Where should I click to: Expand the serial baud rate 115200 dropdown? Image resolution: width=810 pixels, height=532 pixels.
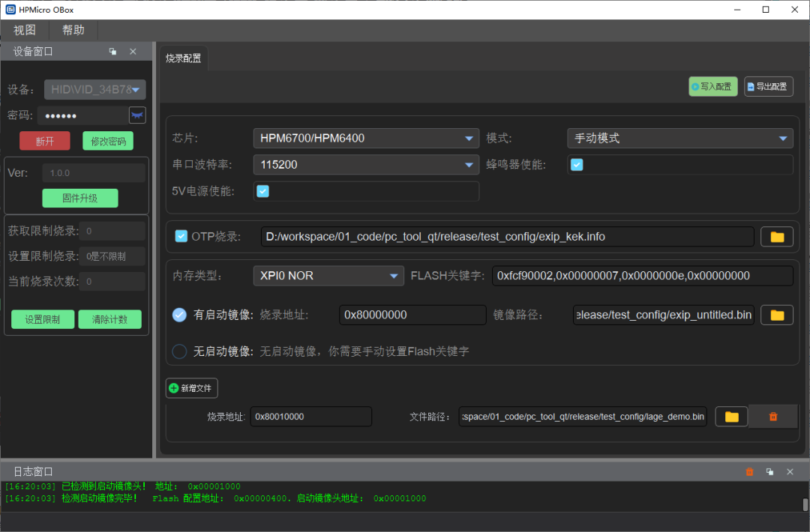pyautogui.click(x=365, y=165)
